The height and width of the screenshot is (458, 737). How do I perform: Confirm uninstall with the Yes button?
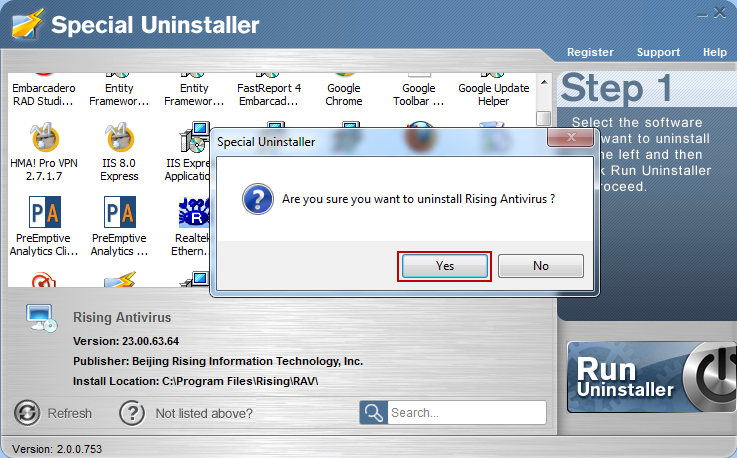444,266
